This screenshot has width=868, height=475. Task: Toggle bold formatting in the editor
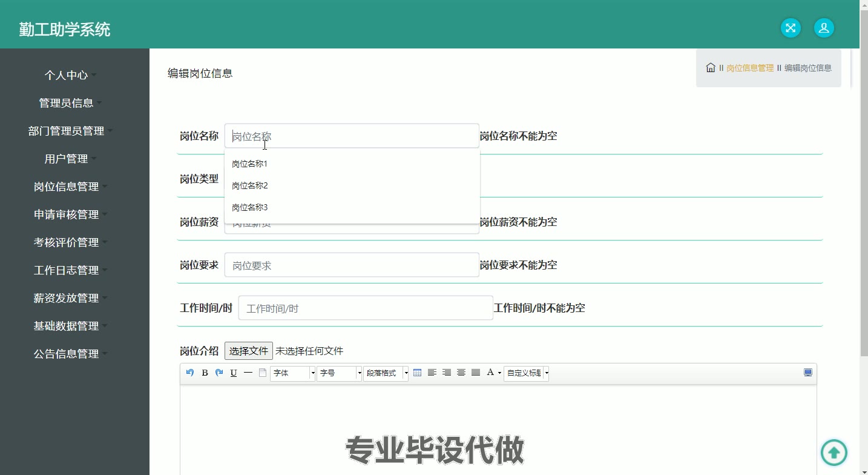[205, 373]
